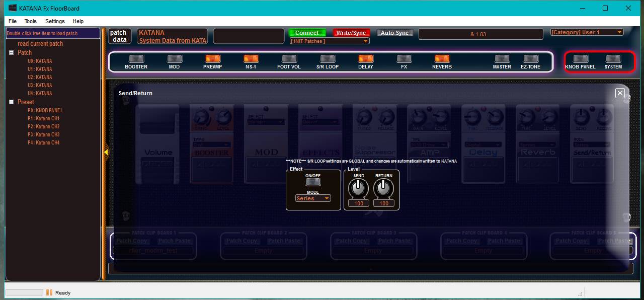
Task: Collapse the Patch tree node
Action: (x=12, y=53)
